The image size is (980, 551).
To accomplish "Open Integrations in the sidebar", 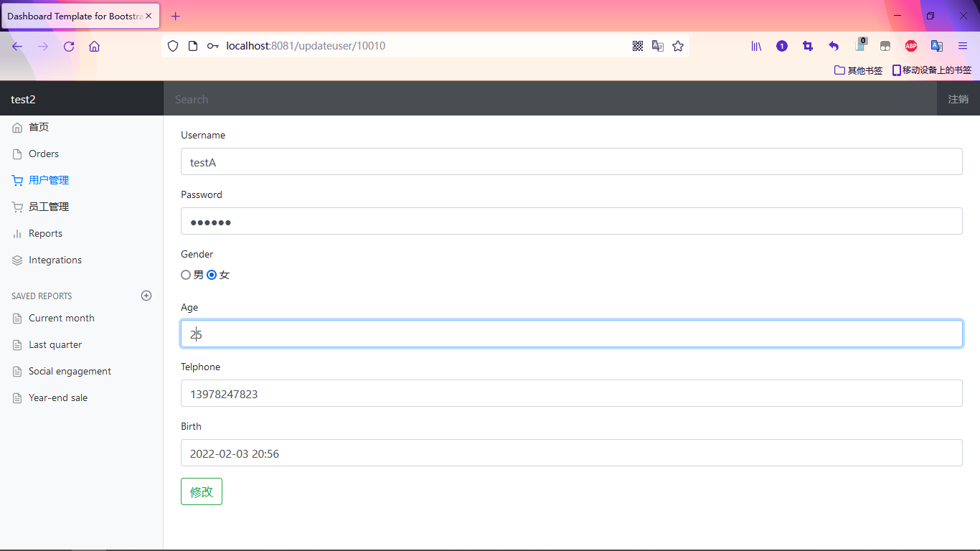I will tap(55, 260).
